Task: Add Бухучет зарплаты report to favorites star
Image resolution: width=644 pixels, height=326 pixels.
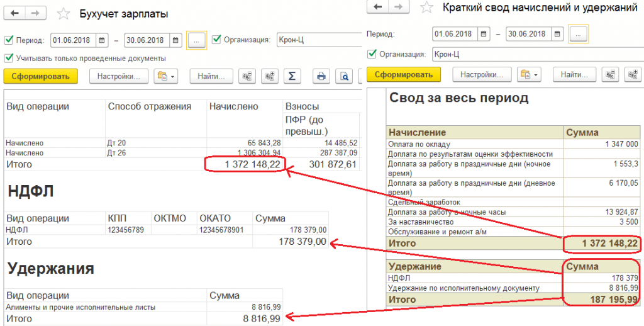Action: (x=63, y=13)
